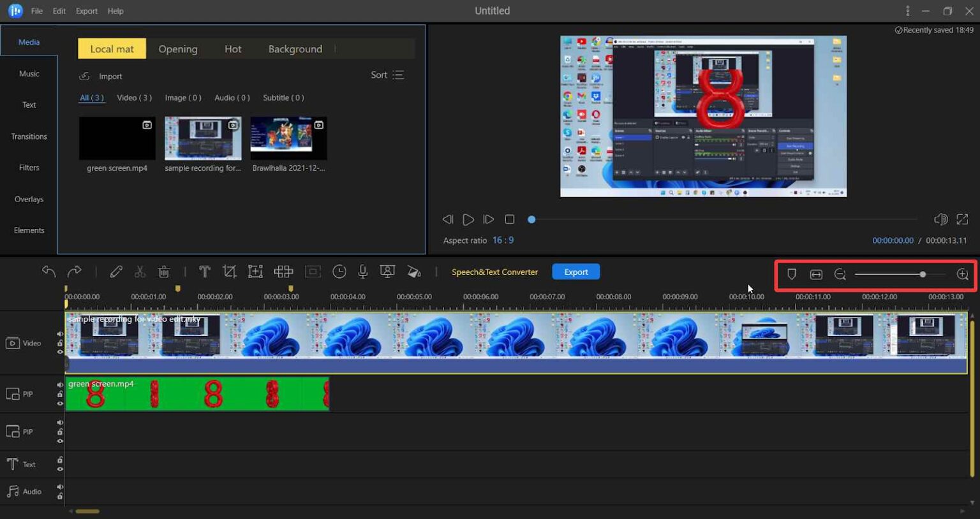Screen dimensions: 980x519
Task: Open the Sort options list
Action: pos(387,75)
